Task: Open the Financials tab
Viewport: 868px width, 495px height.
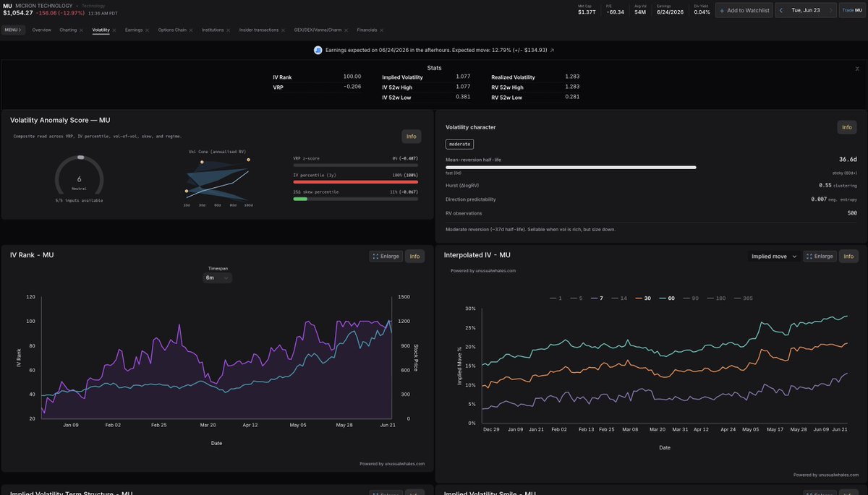Action: point(367,30)
